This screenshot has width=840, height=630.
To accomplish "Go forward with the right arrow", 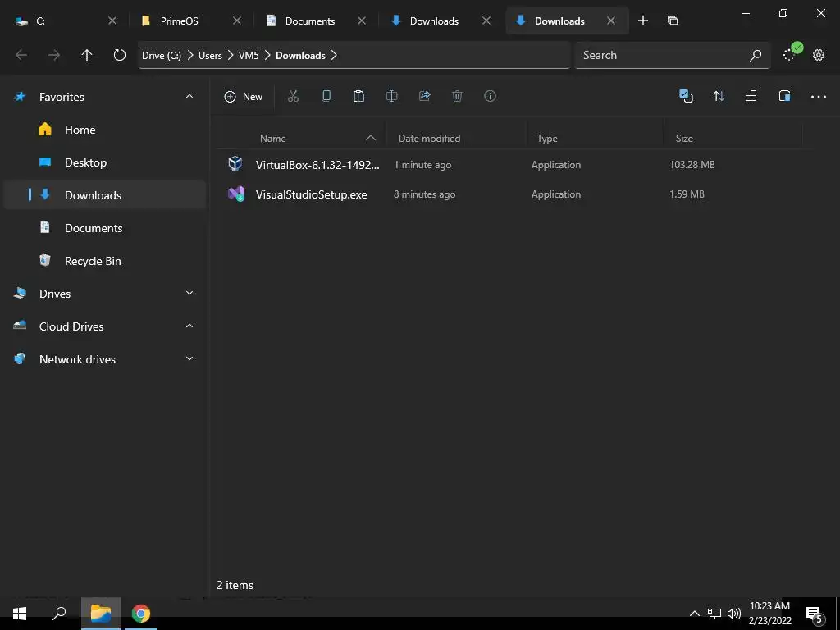I will pyautogui.click(x=54, y=55).
